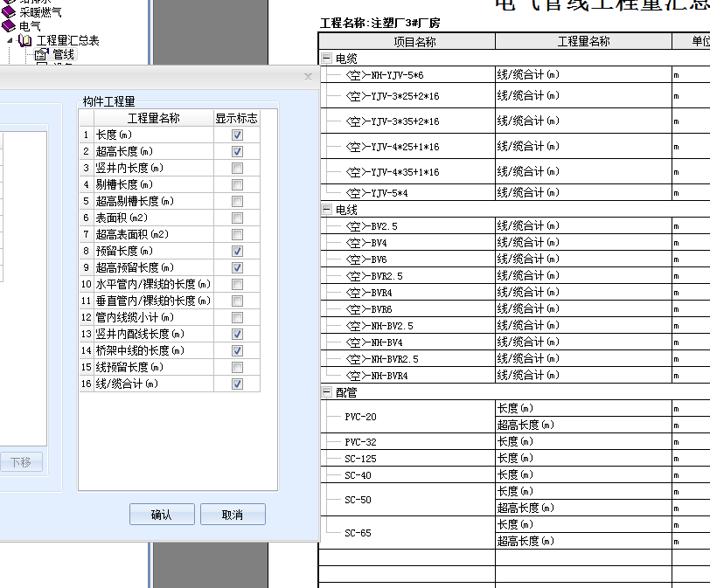Check the 垂直管内/裸线的长度(m) checkbox
The image size is (710, 588).
(237, 301)
